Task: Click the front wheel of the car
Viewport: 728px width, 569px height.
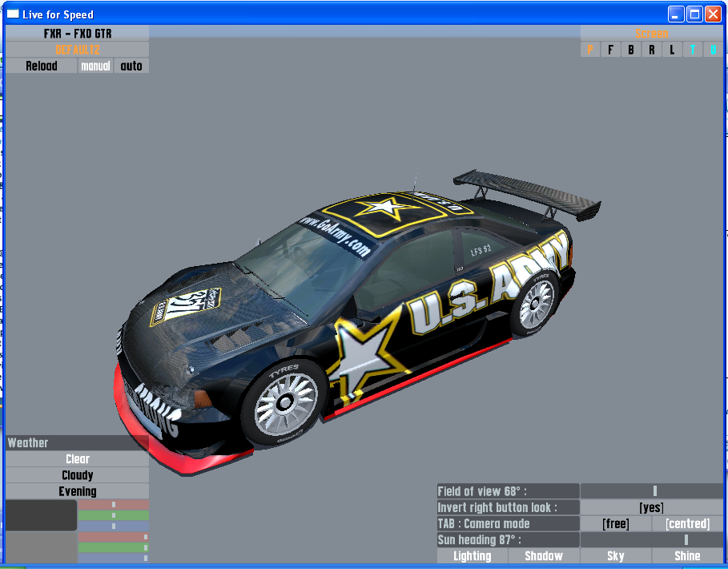Action: (x=285, y=403)
